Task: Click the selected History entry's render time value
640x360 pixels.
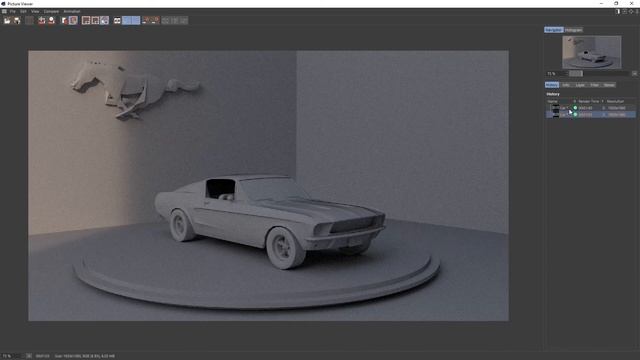Action: [585, 115]
